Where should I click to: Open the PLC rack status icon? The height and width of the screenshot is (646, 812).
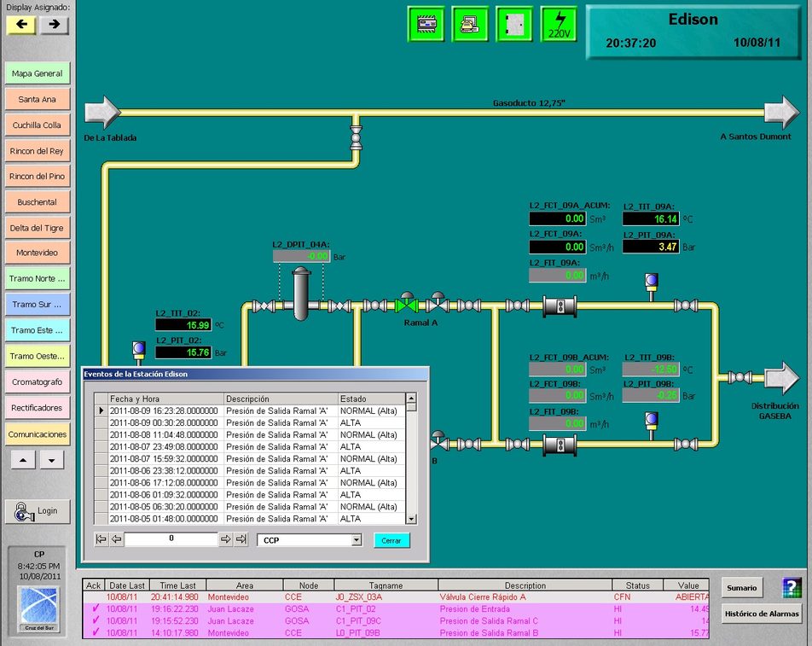click(426, 24)
